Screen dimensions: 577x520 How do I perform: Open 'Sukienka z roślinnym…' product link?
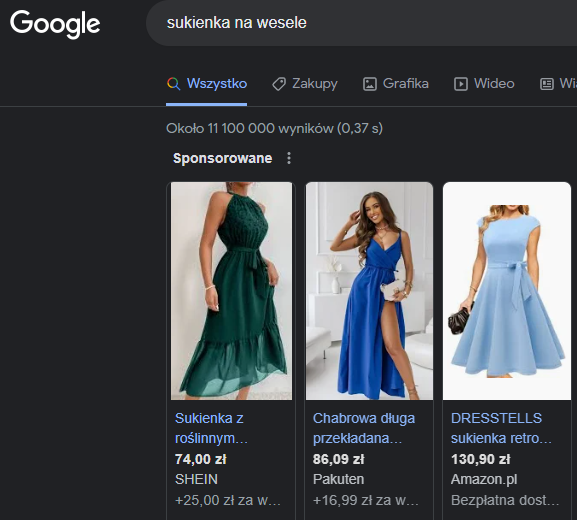click(212, 428)
